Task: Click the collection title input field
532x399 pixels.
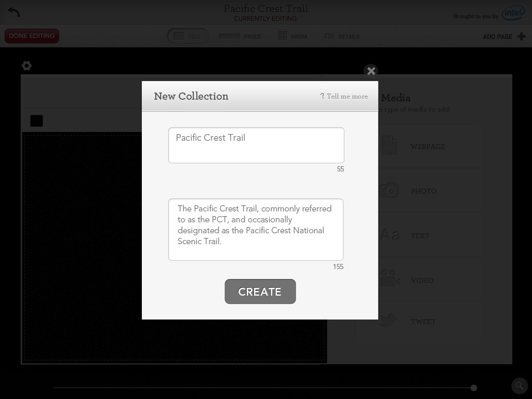Action: [256, 145]
